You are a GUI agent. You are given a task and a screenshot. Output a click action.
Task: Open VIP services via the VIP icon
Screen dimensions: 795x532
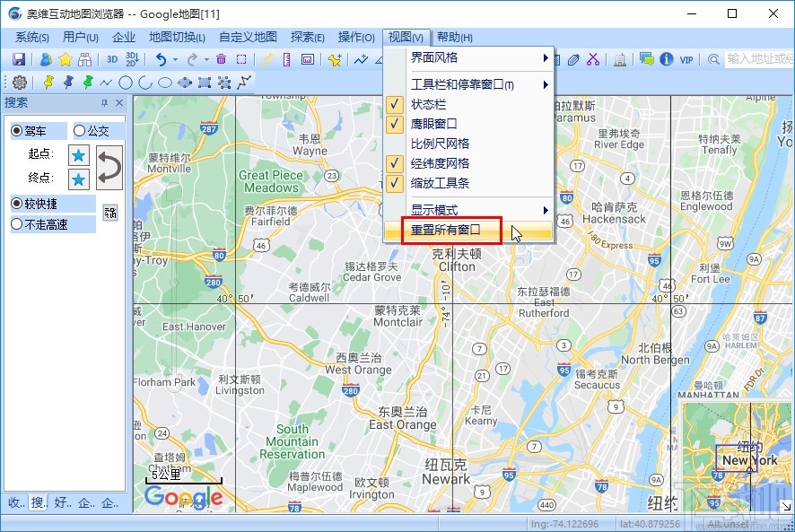point(686,59)
